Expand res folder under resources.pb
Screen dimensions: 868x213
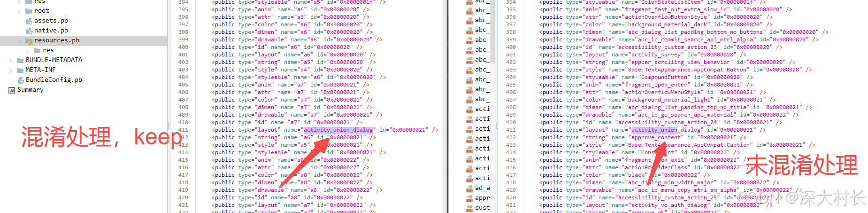click(28, 50)
